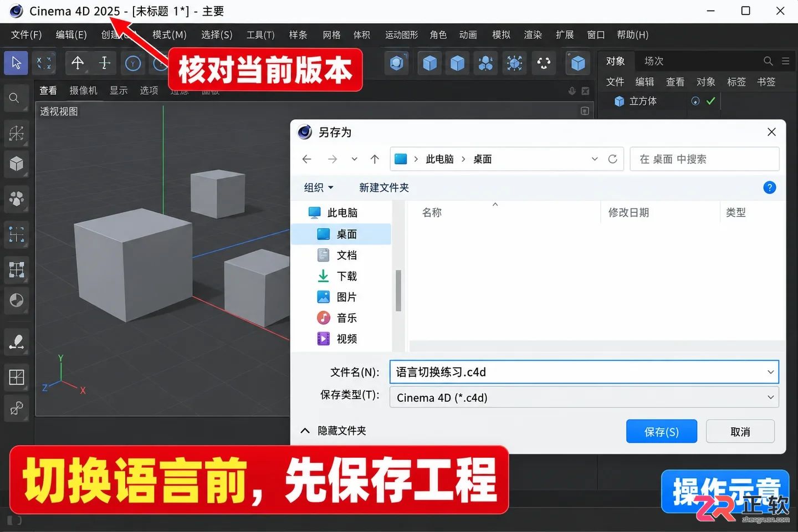Image resolution: width=798 pixels, height=532 pixels.
Task: Open Object Manager search magnifier
Action: click(x=768, y=61)
